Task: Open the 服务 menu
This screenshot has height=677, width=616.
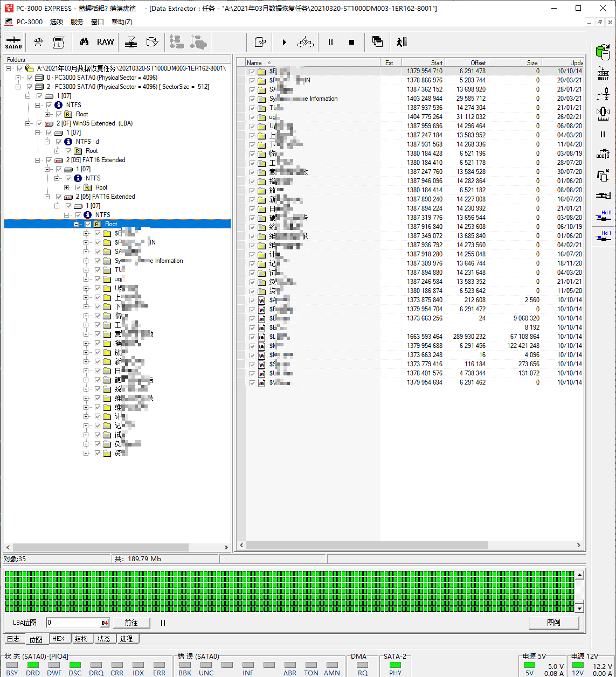Action: point(77,22)
